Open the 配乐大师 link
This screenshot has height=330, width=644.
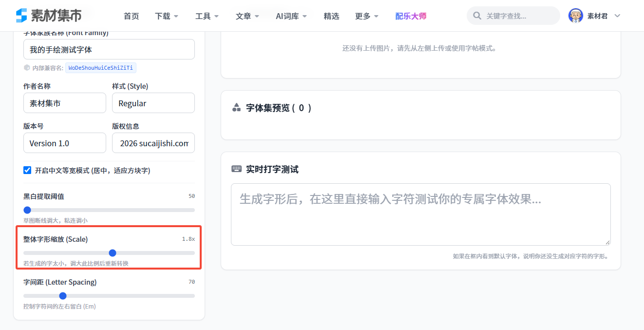tap(411, 16)
